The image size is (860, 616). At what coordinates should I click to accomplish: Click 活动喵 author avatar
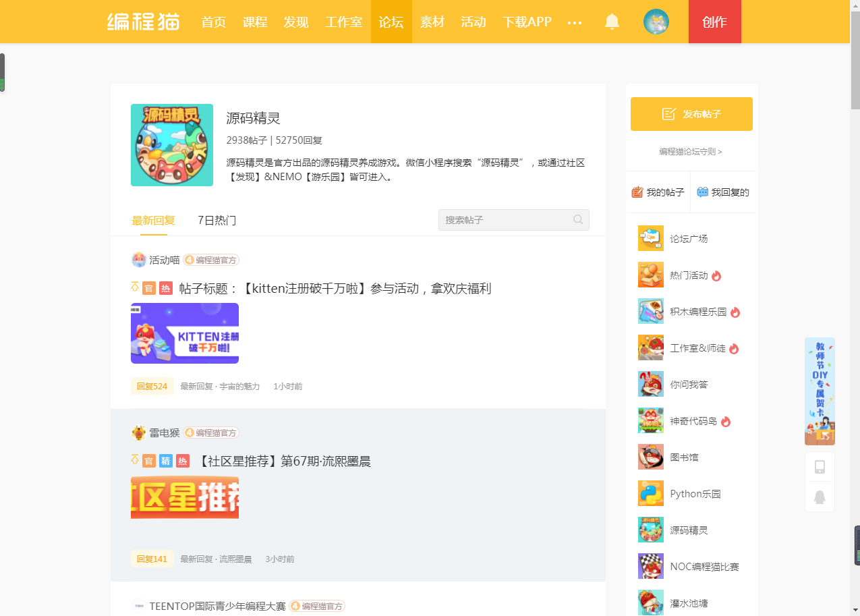point(138,260)
